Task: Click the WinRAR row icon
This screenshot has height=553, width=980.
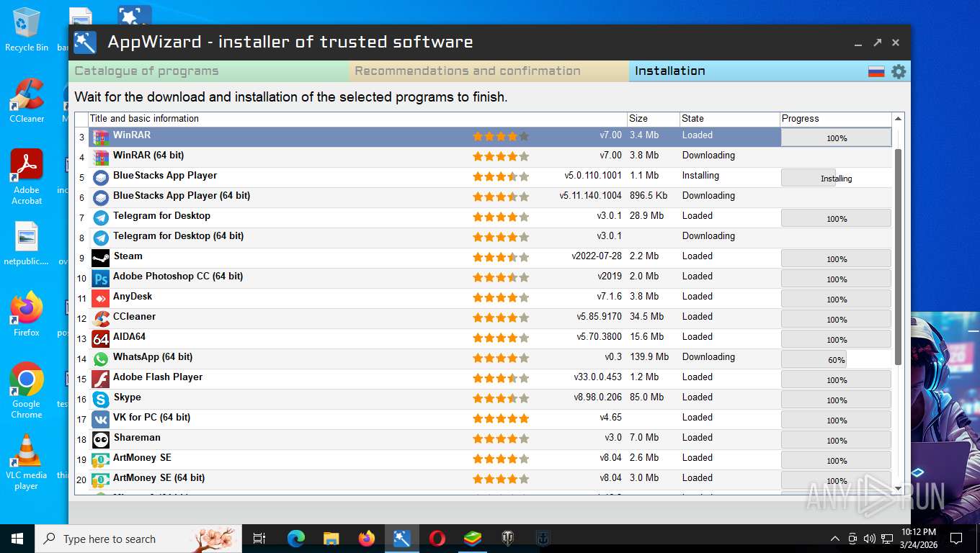Action: tap(101, 137)
